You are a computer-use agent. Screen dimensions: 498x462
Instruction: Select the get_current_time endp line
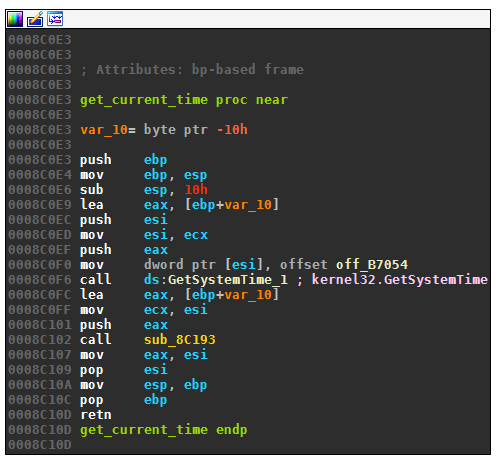pos(164,430)
